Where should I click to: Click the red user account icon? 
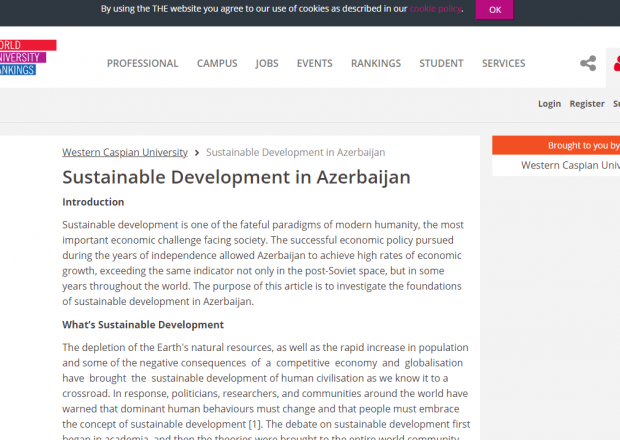[616, 64]
